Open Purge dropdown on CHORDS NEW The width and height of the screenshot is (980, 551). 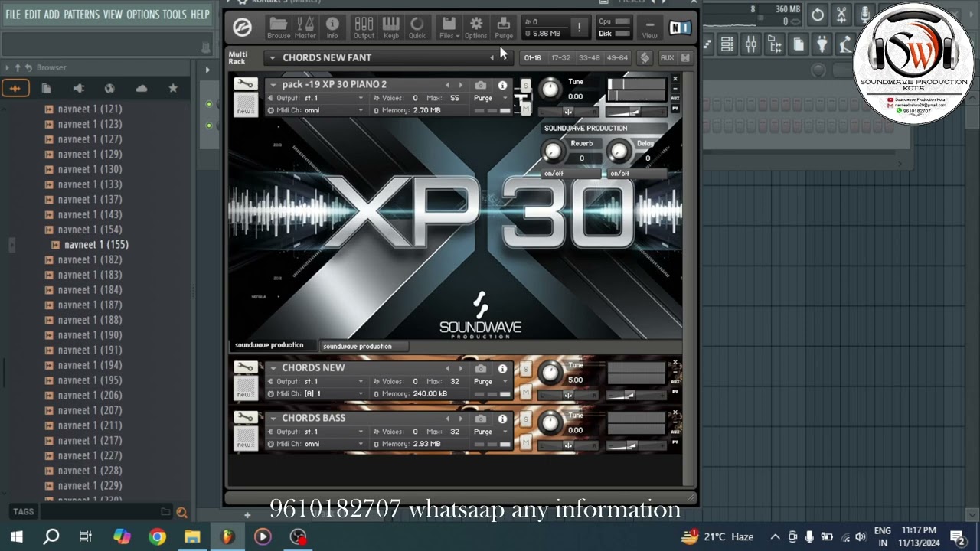point(490,381)
